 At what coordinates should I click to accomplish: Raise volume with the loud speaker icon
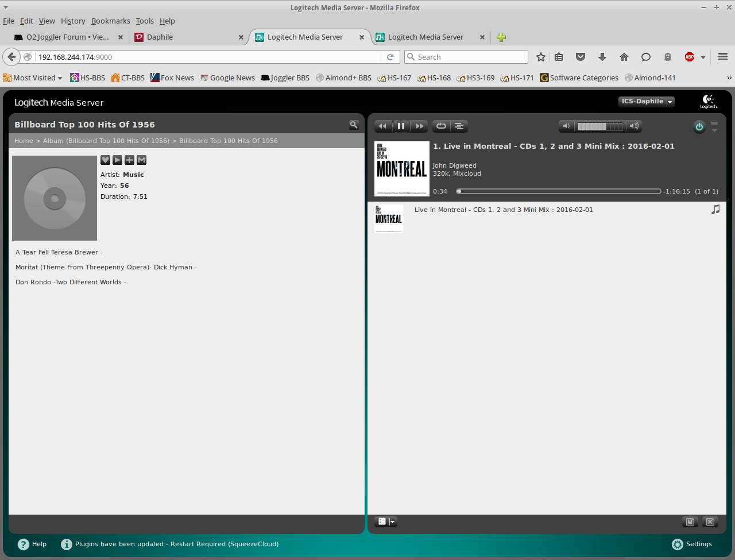coord(633,126)
